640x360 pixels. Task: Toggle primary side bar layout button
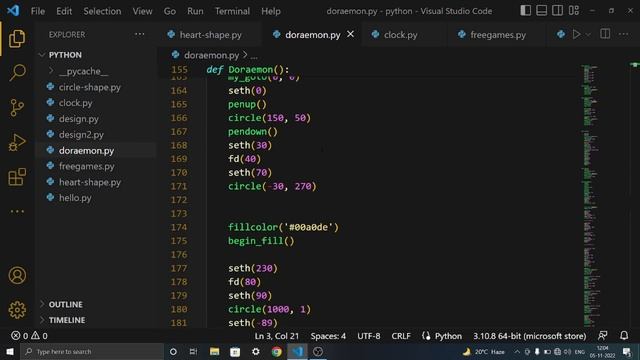[x=526, y=11]
